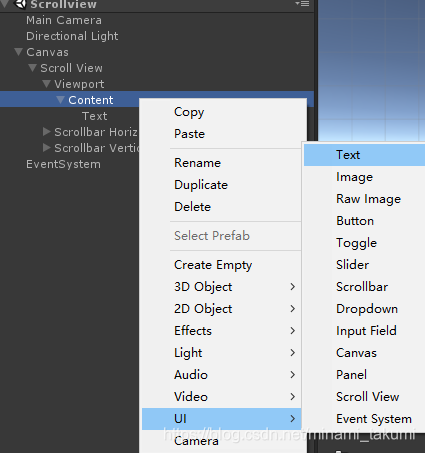Select the EventSystem object
Screen dimensions: 425x453
tap(63, 164)
